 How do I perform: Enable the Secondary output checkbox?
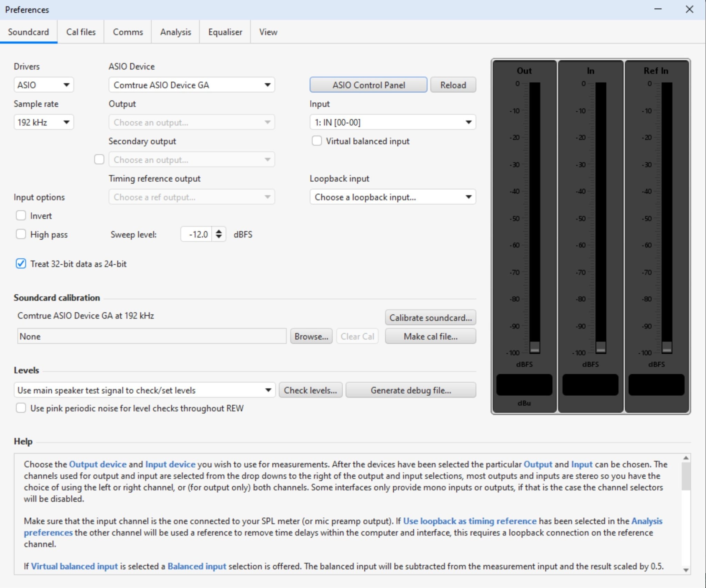[x=99, y=159]
